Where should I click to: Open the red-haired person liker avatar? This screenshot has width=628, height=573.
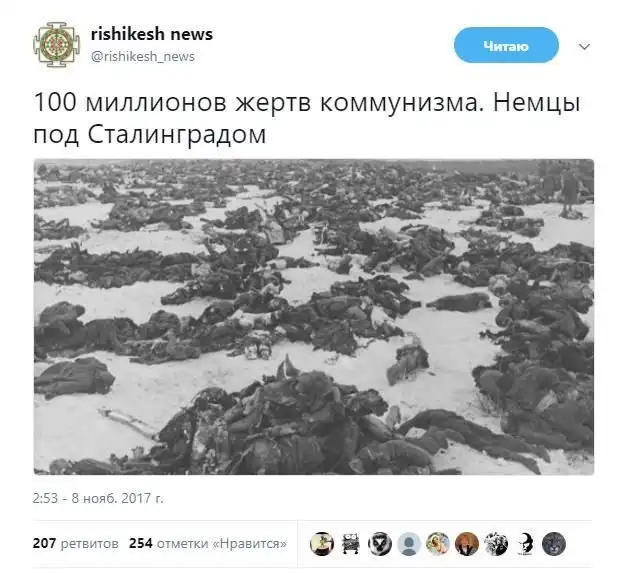467,544
